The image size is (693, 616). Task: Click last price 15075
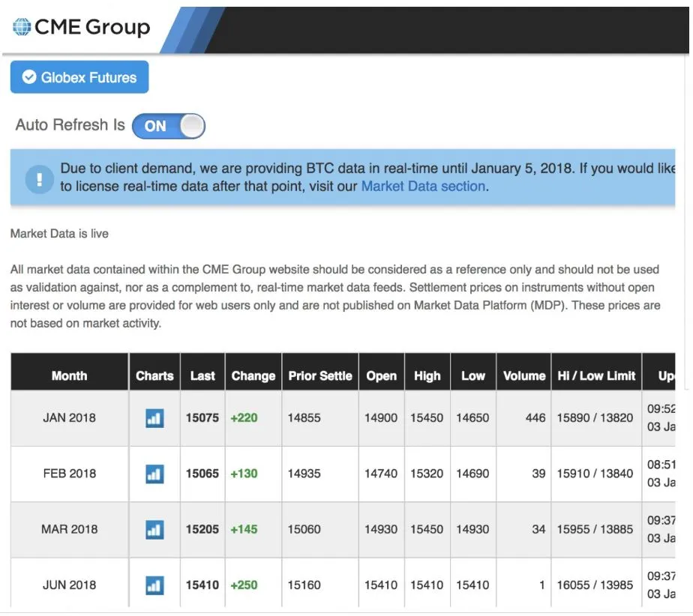[x=202, y=417]
